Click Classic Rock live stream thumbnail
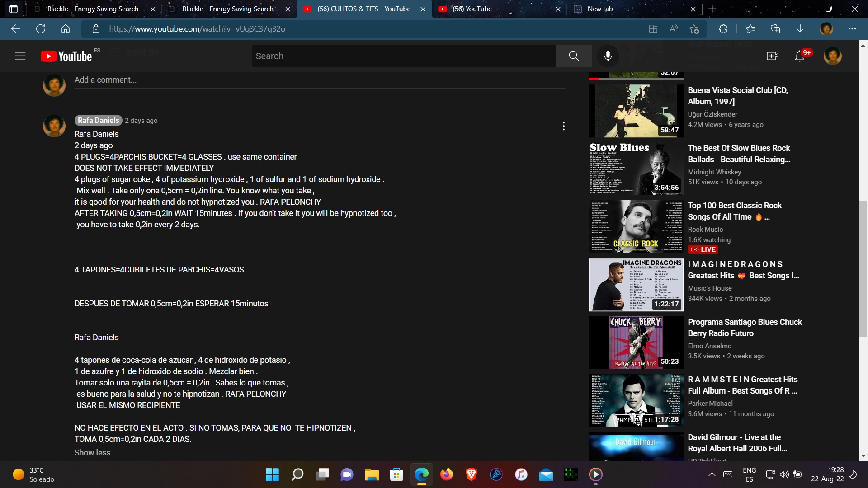The height and width of the screenshot is (488, 868). coord(636,226)
